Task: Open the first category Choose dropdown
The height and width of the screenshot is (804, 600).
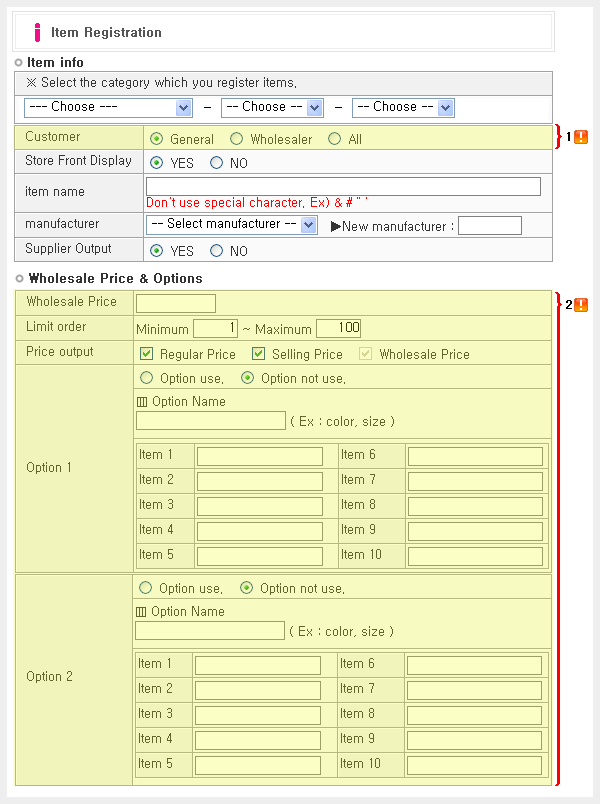Action: click(108, 107)
